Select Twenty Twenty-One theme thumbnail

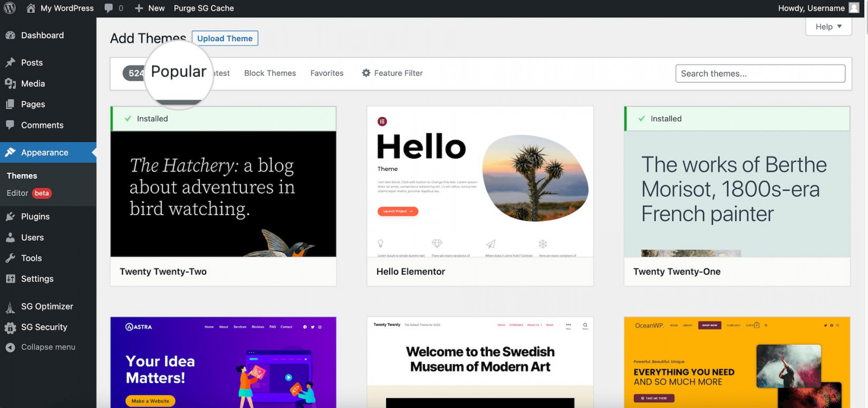(737, 194)
